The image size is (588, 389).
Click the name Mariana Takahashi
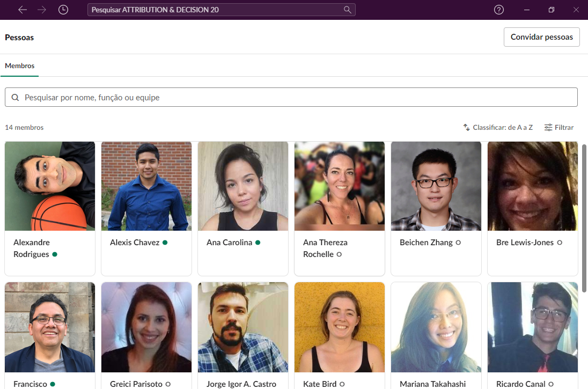point(433,384)
